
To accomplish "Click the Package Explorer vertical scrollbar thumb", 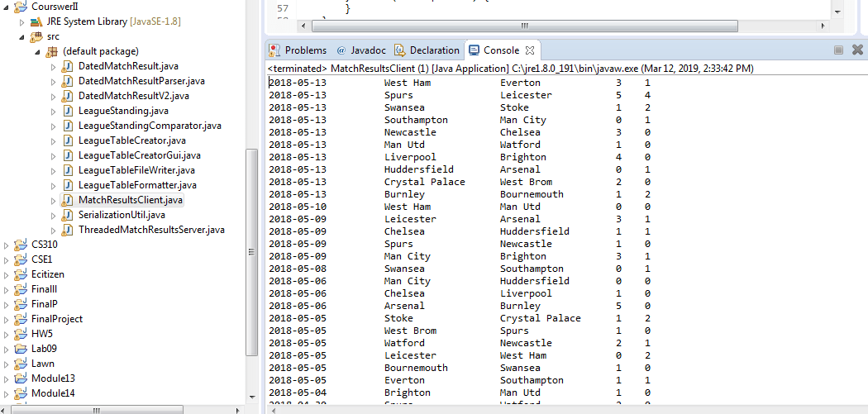I will 252,252.
